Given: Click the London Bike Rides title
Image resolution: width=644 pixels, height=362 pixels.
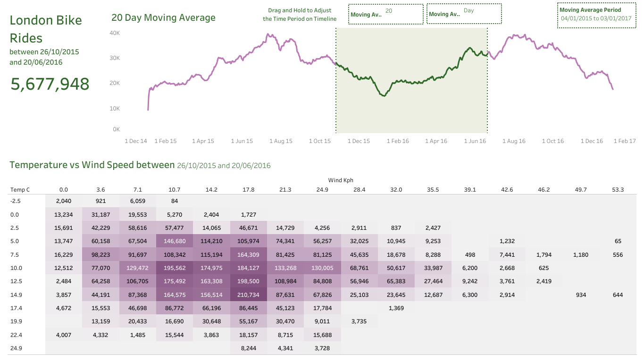Looking at the screenshot, I should pos(46,29).
